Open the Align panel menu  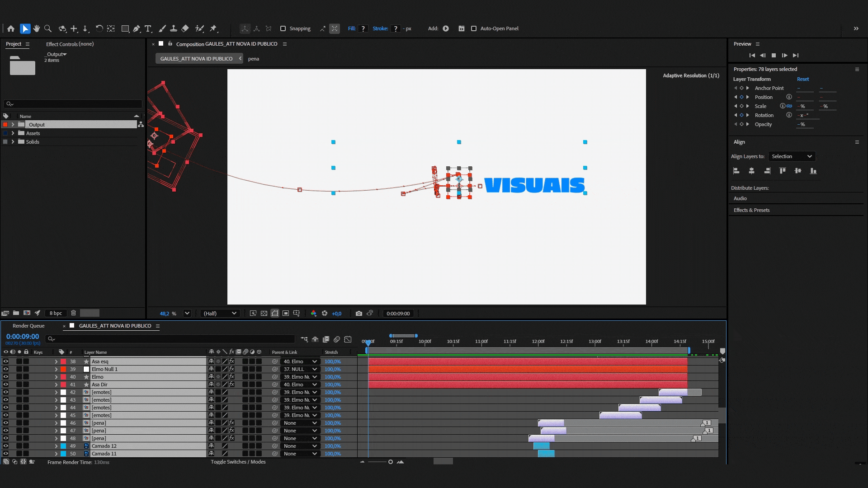(x=857, y=142)
